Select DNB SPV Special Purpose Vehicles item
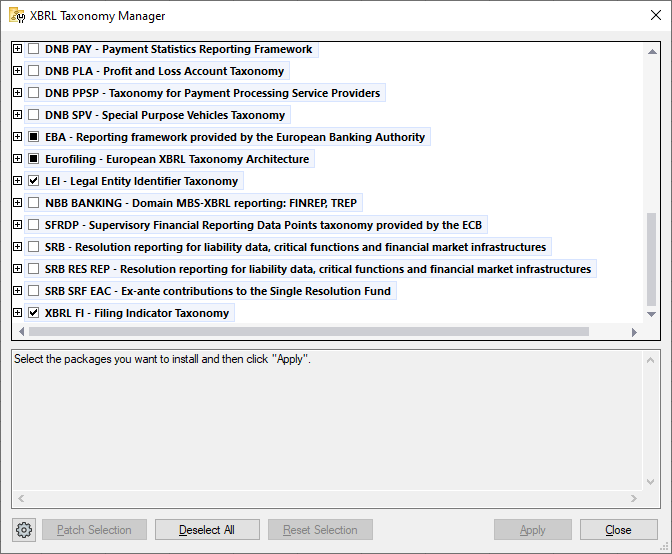 [165, 115]
